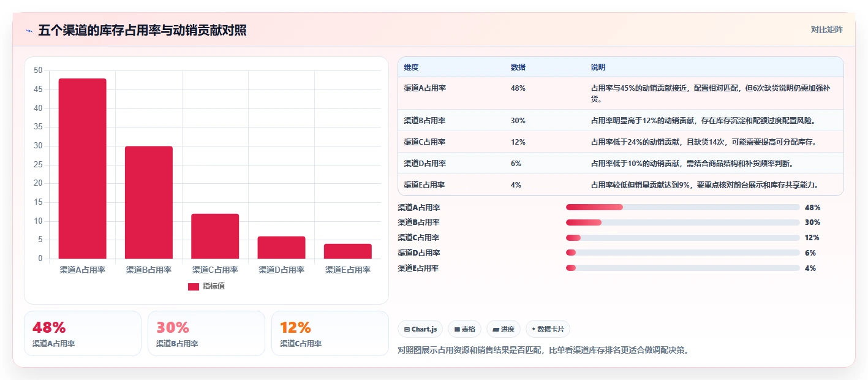This screenshot has height=380, width=868.
Task: Click the Chart.js tag chip
Action: pos(420,329)
